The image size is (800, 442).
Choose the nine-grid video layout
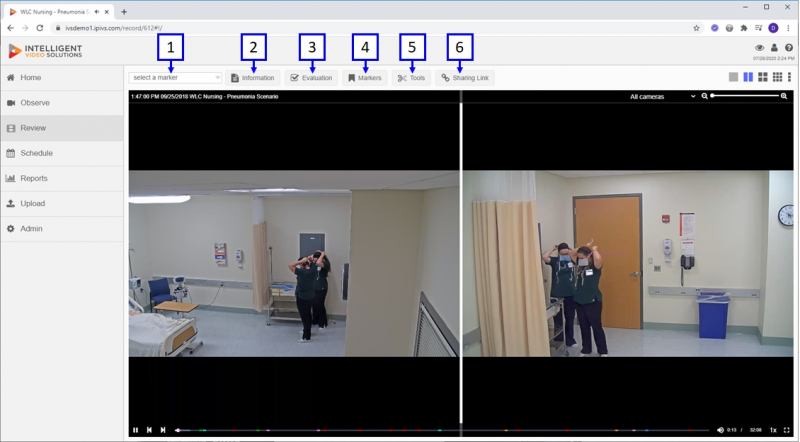click(x=777, y=77)
